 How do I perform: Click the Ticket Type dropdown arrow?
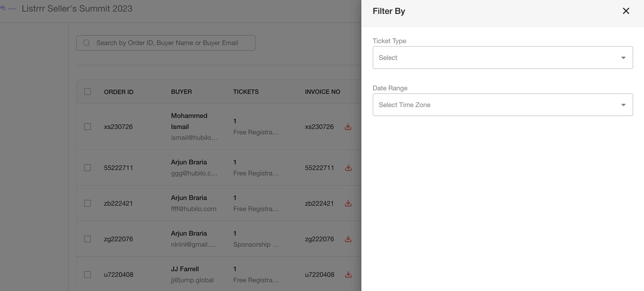(x=623, y=58)
